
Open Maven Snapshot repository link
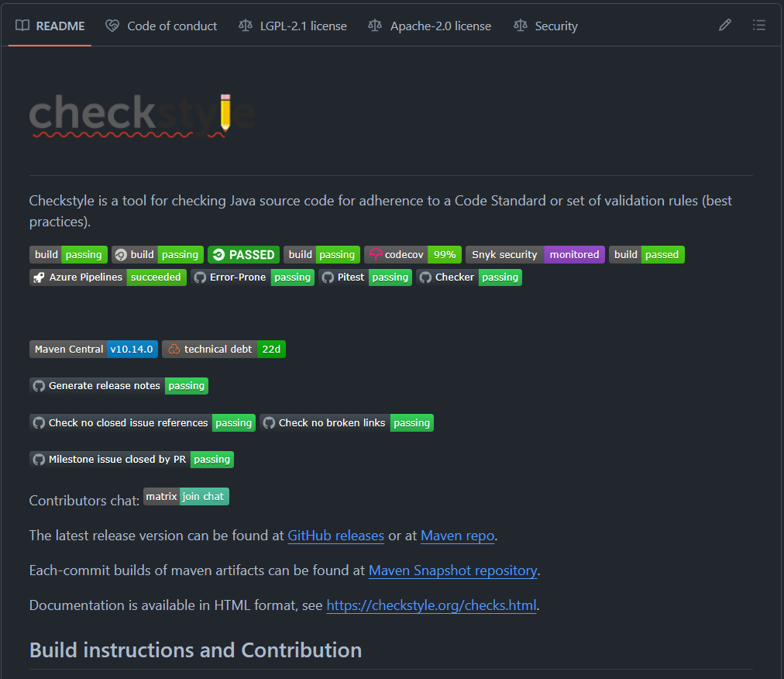pyautogui.click(x=452, y=570)
